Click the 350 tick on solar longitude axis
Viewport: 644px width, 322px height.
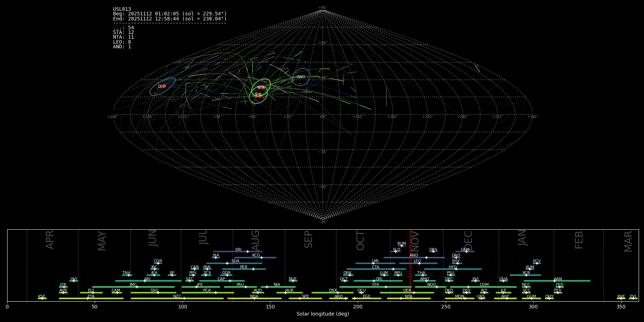point(621,307)
